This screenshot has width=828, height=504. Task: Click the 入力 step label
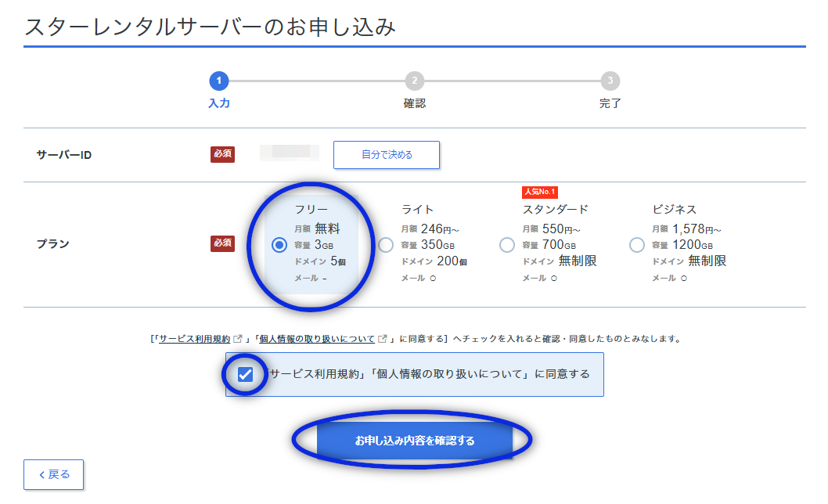[x=219, y=103]
